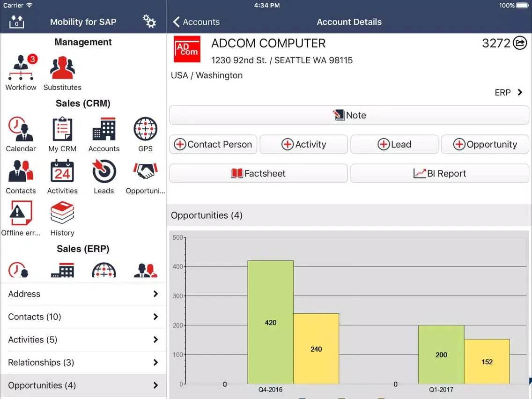Open the Factsheet
532x399 pixels.
[258, 173]
